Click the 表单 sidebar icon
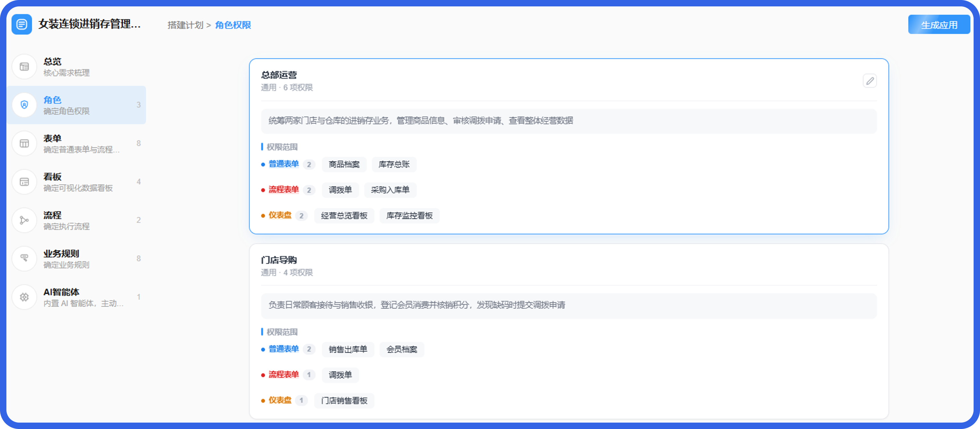This screenshot has height=429, width=980. click(24, 143)
